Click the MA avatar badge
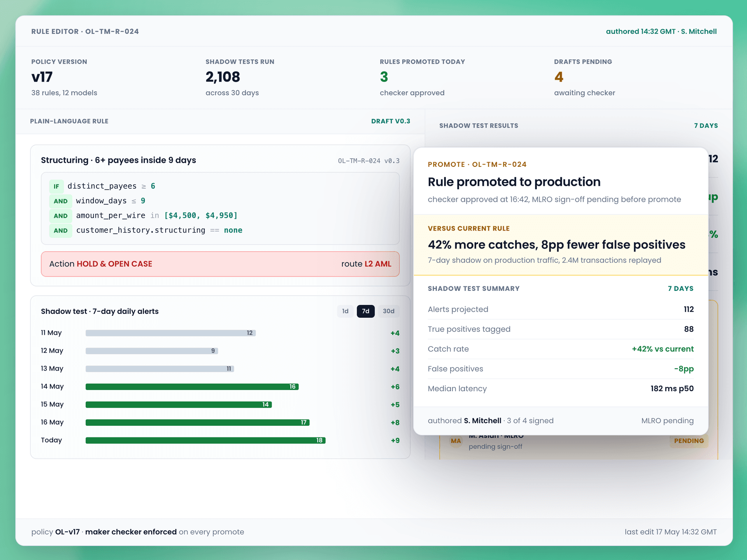747x560 pixels. pyautogui.click(x=456, y=441)
